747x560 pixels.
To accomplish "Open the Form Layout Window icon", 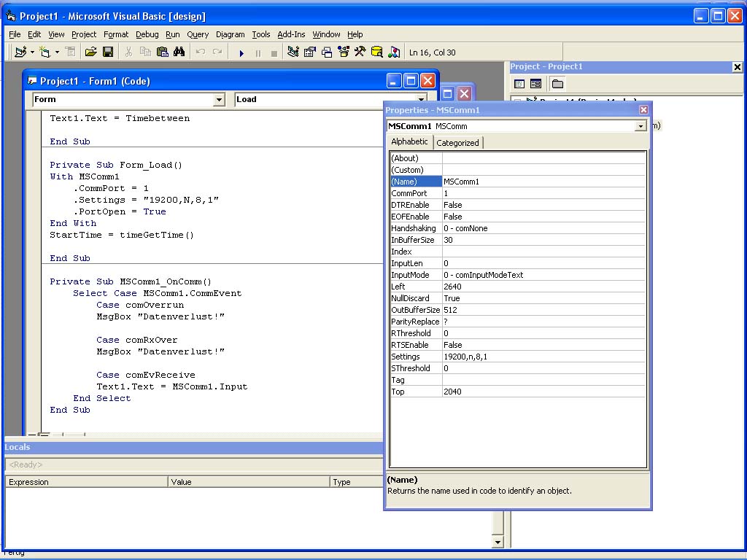I will [x=327, y=52].
